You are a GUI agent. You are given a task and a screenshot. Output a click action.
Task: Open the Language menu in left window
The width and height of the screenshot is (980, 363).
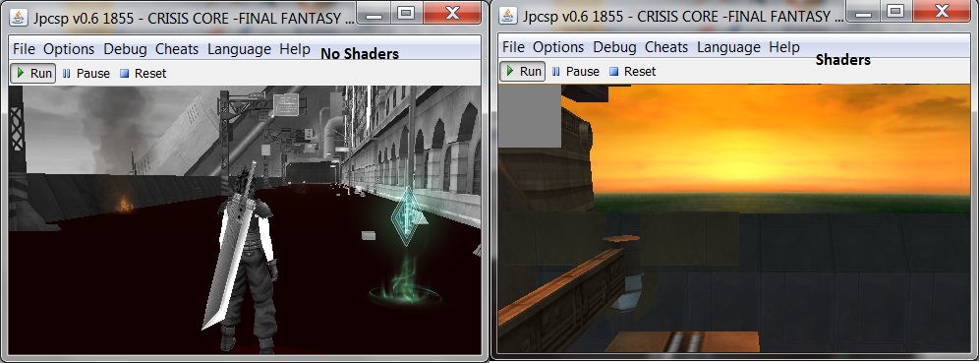(240, 49)
